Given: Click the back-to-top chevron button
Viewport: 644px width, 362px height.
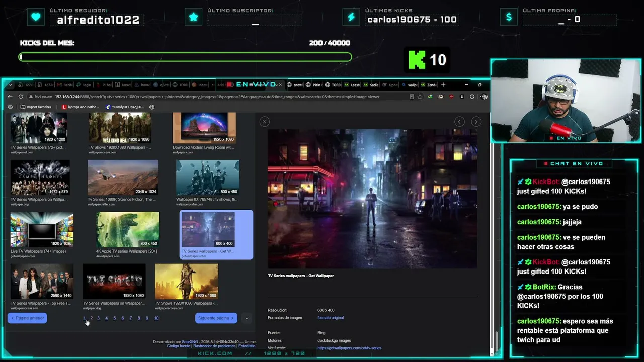Looking at the screenshot, I should (247, 318).
